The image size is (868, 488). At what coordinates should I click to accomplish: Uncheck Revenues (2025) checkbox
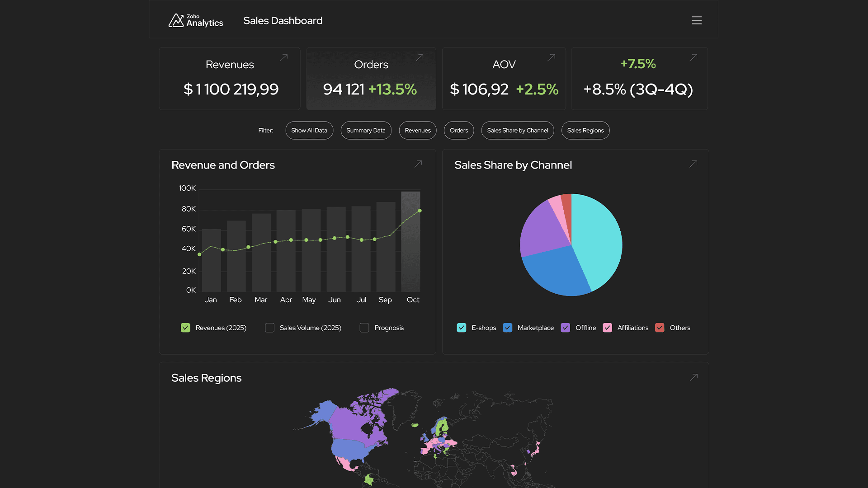(x=185, y=328)
